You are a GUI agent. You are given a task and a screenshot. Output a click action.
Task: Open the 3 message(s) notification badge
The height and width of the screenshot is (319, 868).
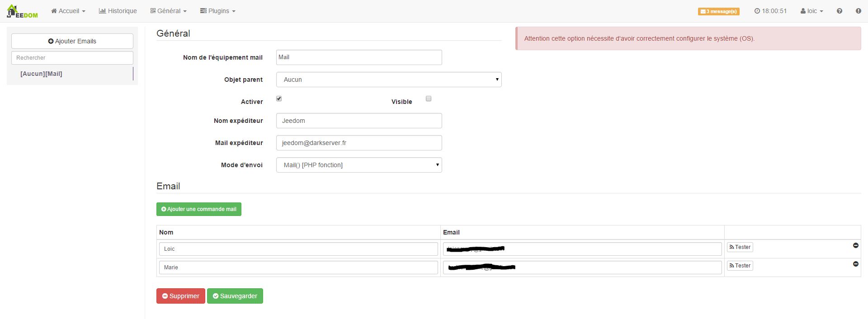click(x=718, y=11)
